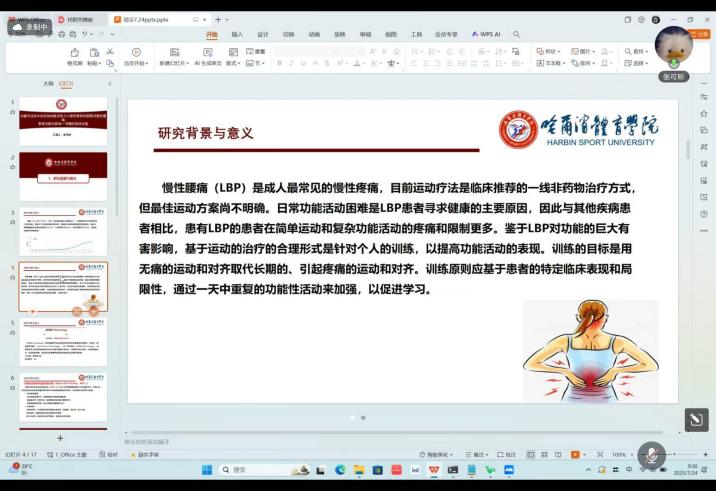716x491 pixels.
Task: Toggle Italic formatting
Action: point(291,63)
